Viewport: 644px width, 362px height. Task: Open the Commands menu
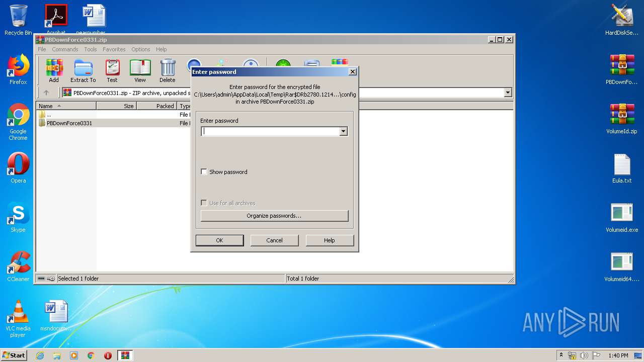point(65,49)
